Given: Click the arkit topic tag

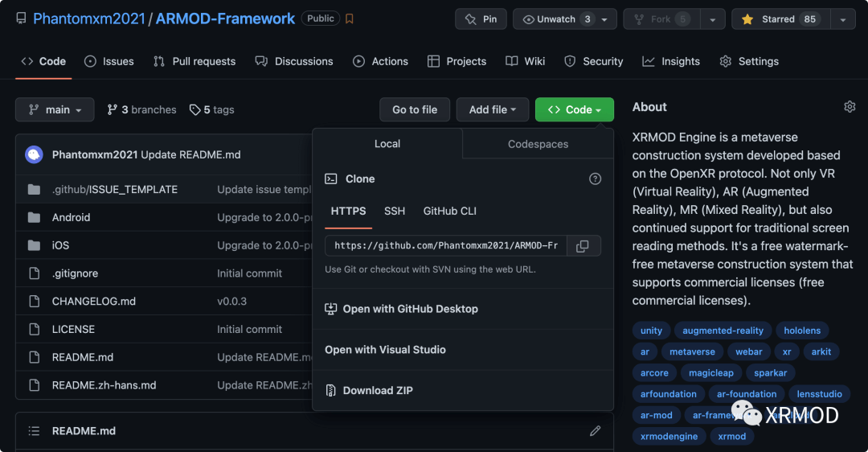Looking at the screenshot, I should 821,351.
